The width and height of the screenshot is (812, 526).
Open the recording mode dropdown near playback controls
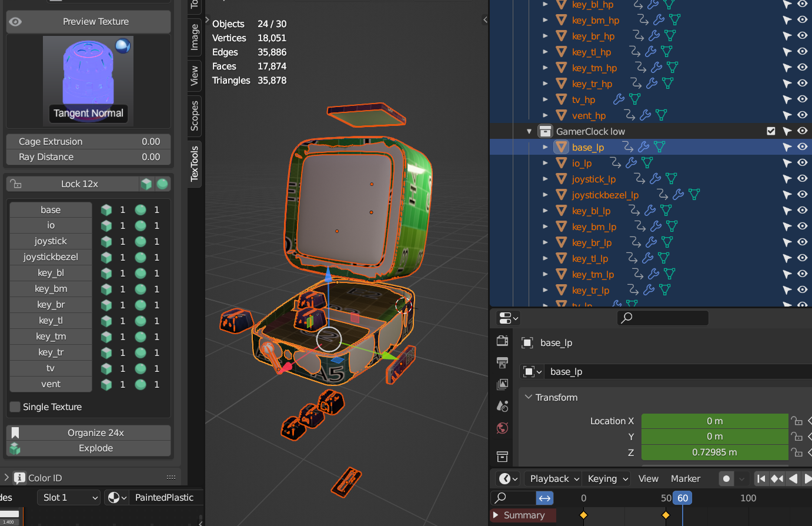740,478
